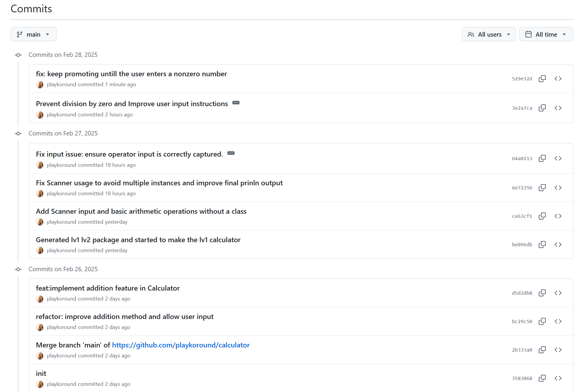Copy full SHA for commit ce63cf1
This screenshot has width=578, height=392.
pos(542,216)
